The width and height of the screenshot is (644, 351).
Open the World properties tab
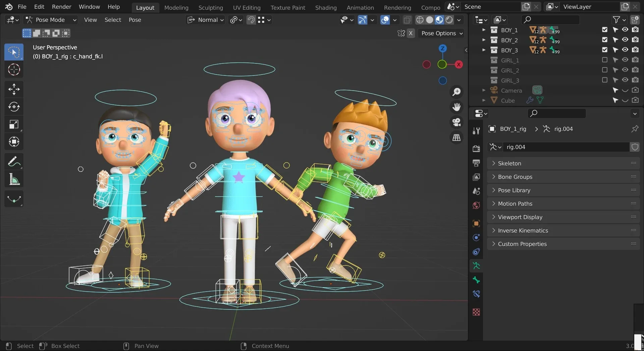click(x=476, y=205)
